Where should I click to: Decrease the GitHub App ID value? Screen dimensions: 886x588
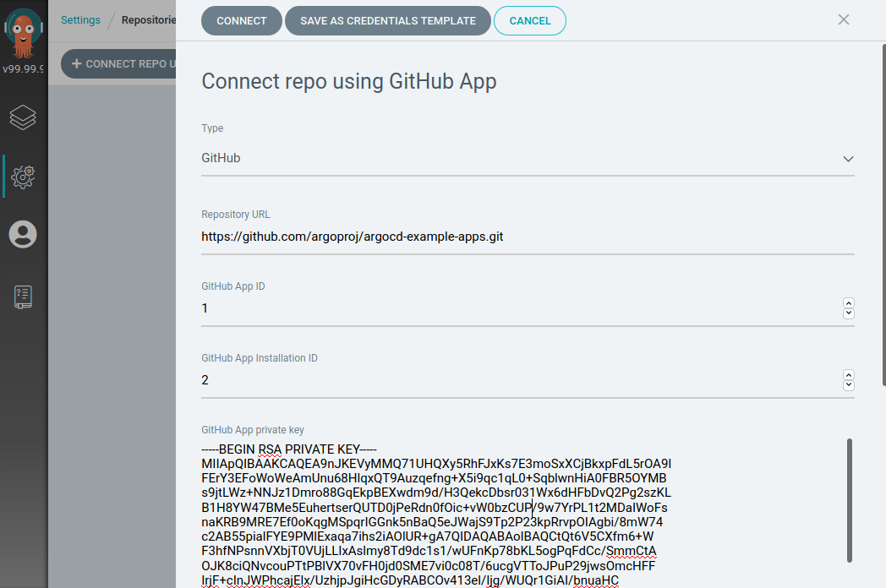(849, 314)
